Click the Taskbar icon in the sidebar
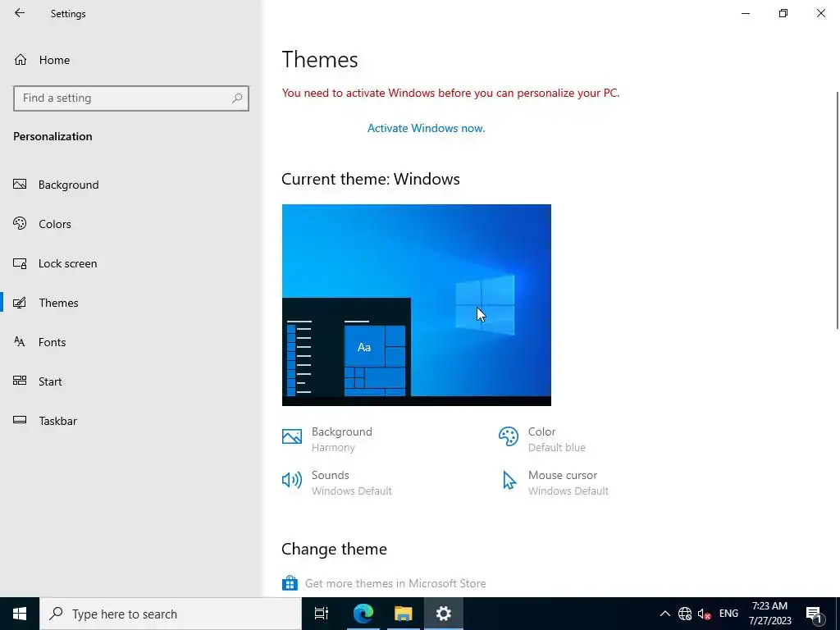 [20, 420]
